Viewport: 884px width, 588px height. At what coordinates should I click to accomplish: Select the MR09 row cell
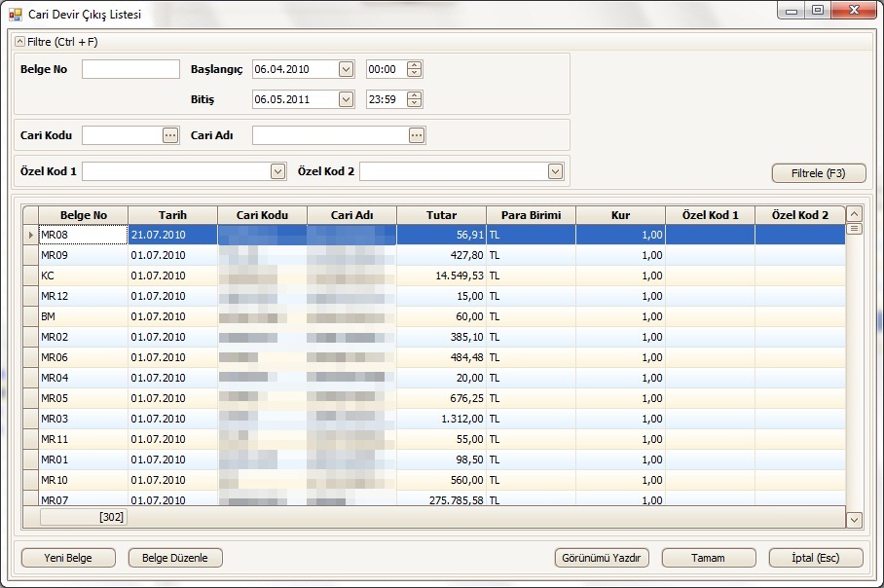84,255
